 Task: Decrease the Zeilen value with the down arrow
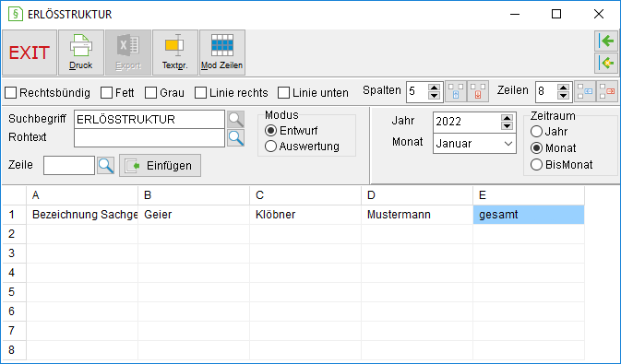pyautogui.click(x=563, y=96)
